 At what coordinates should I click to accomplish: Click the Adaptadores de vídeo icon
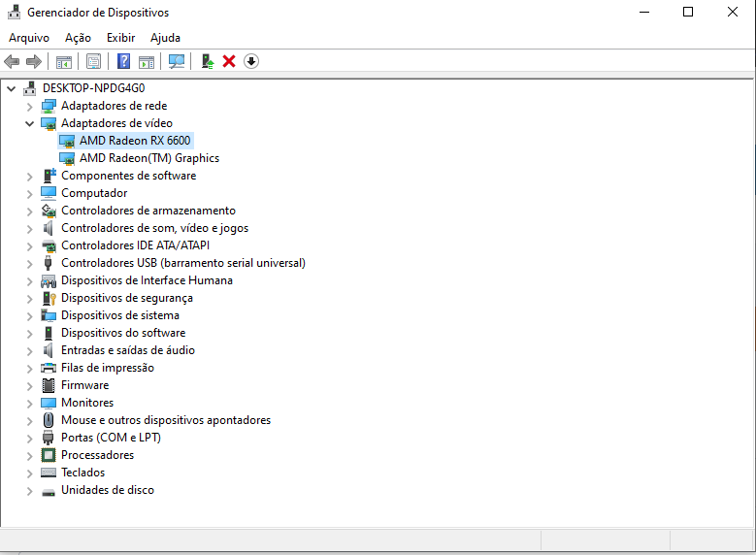tap(49, 123)
